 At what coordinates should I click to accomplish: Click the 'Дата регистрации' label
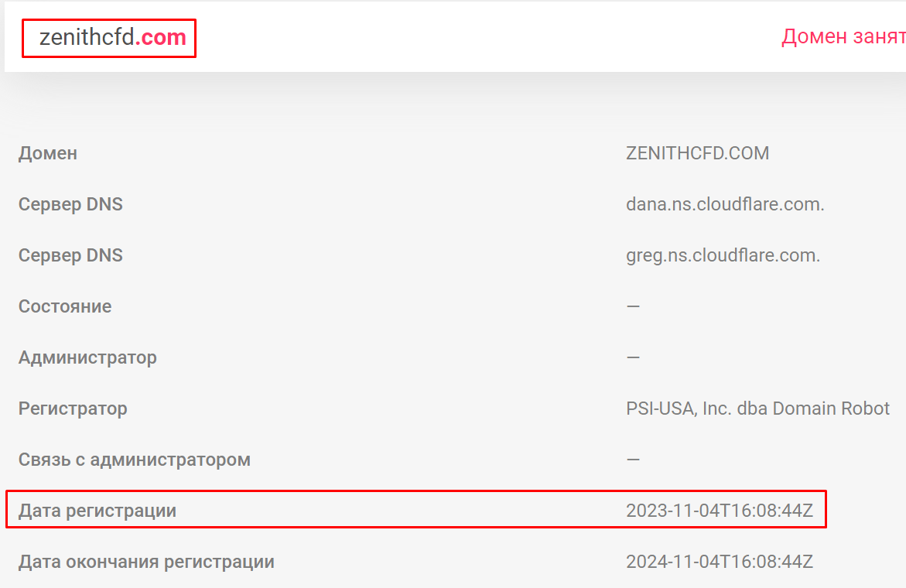pyautogui.click(x=97, y=511)
